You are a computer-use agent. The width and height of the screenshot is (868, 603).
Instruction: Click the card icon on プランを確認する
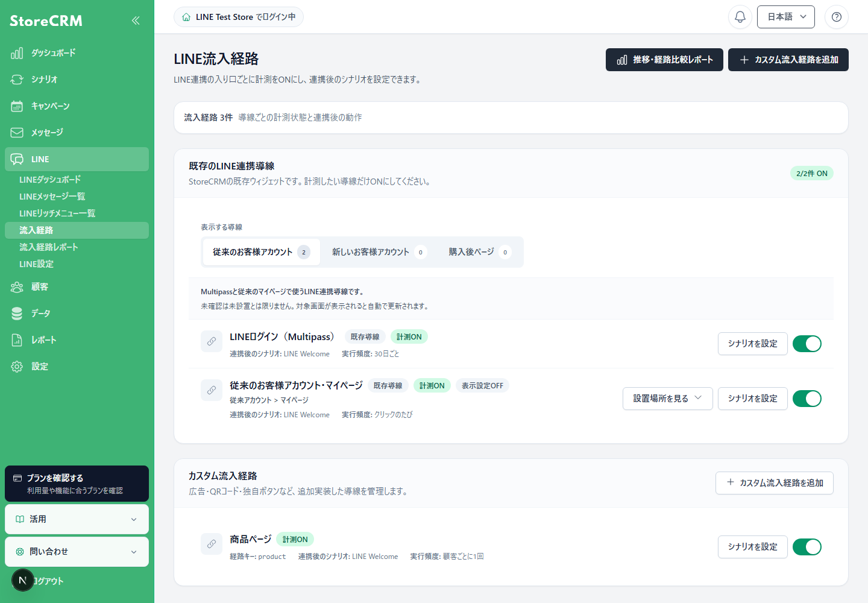pyautogui.click(x=17, y=478)
